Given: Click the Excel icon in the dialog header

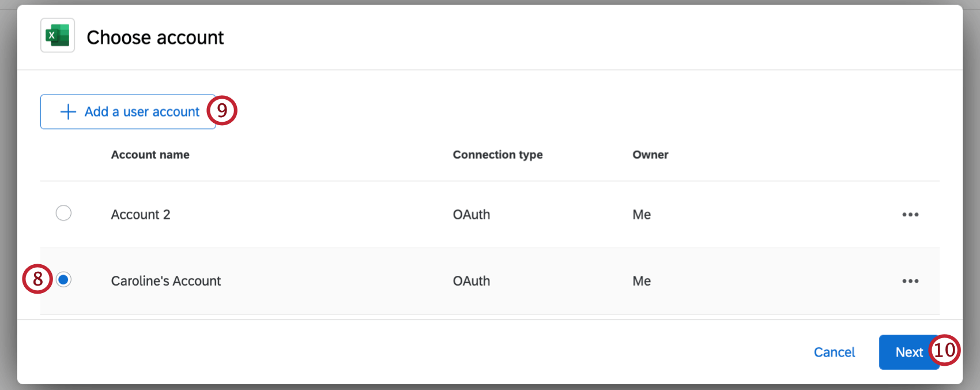Looking at the screenshot, I should (58, 36).
